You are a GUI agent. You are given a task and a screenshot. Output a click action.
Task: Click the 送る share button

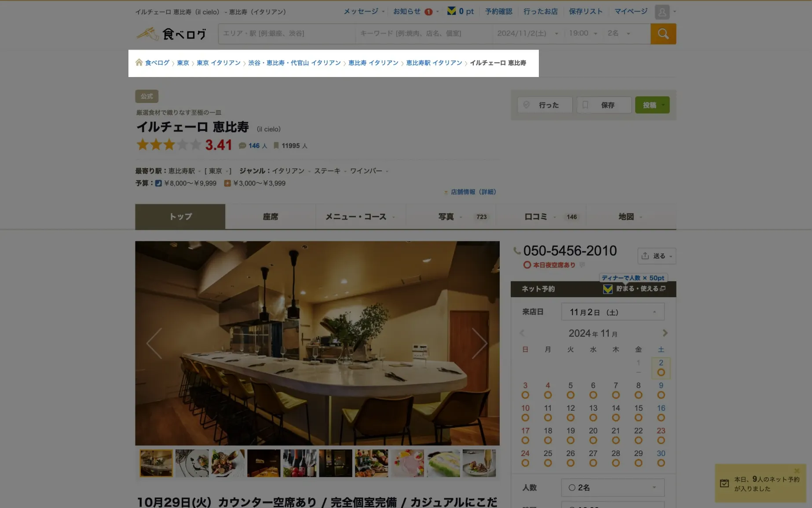tap(656, 256)
